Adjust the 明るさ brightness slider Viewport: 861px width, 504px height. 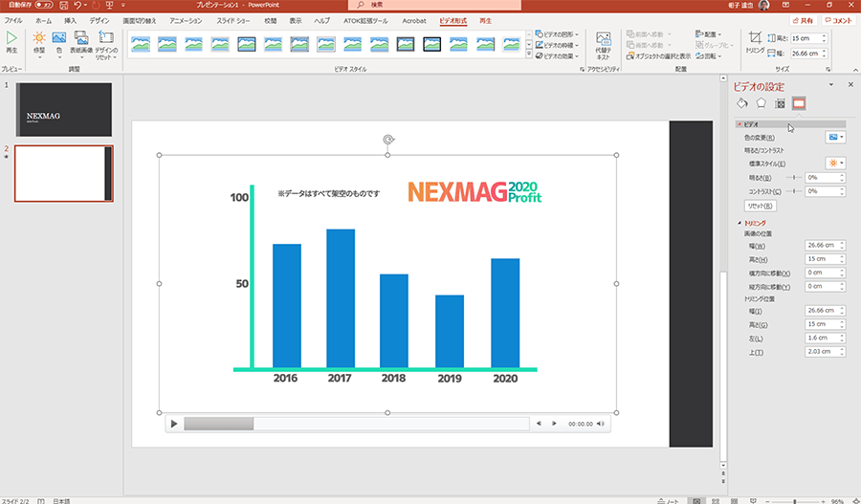794,177
